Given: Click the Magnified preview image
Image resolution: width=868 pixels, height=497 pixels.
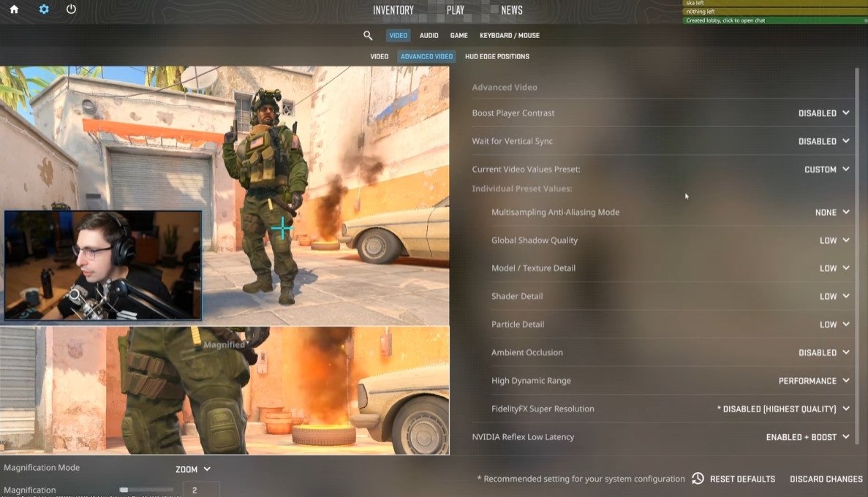Looking at the screenshot, I should (x=224, y=391).
